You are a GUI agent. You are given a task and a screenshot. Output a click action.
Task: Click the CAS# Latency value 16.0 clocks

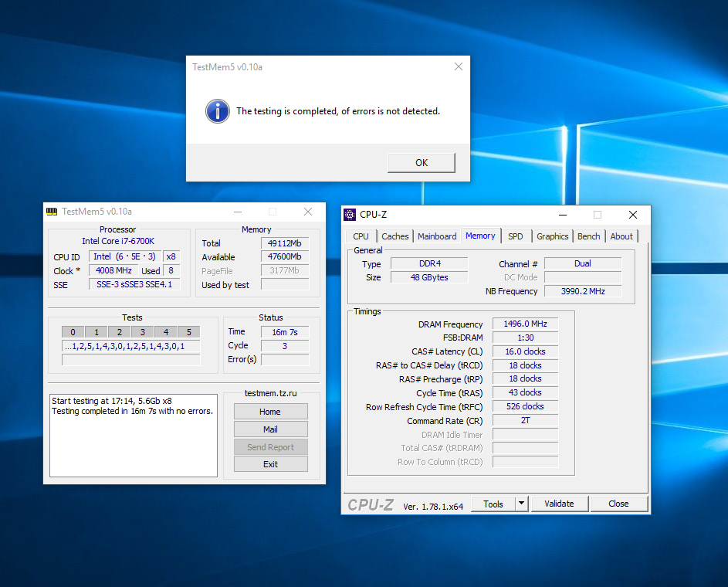[x=525, y=351]
